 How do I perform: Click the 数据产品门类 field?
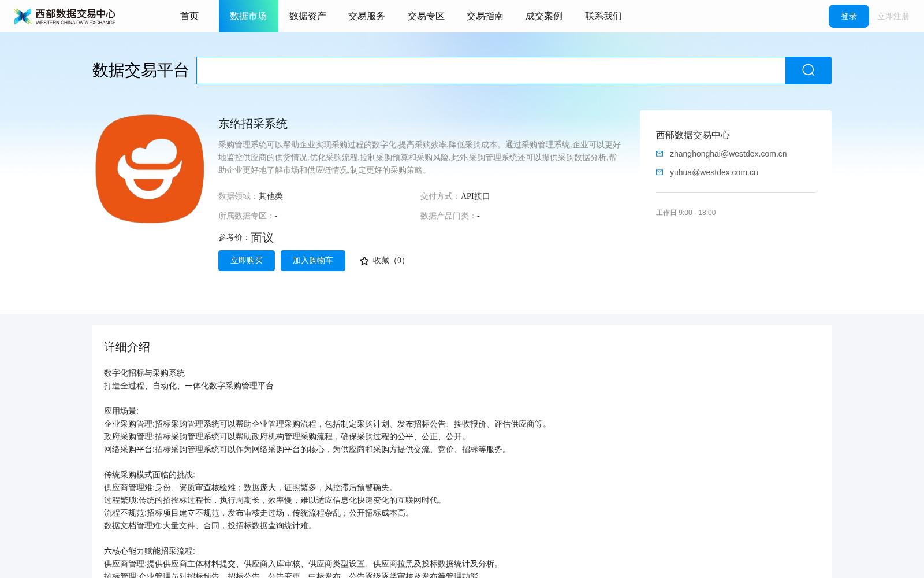pos(450,216)
